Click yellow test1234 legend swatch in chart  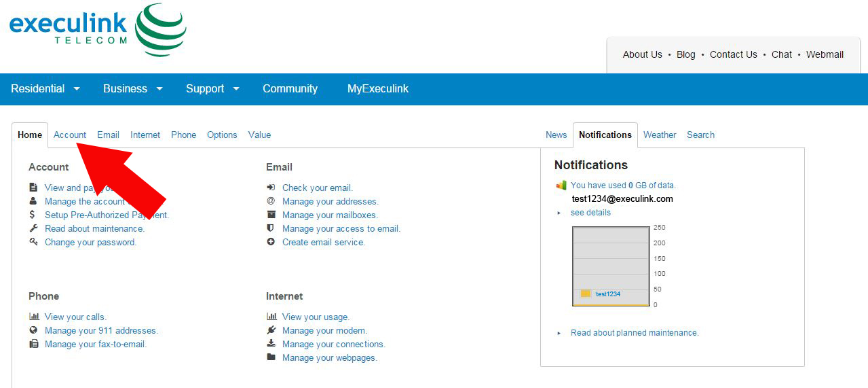pos(586,294)
